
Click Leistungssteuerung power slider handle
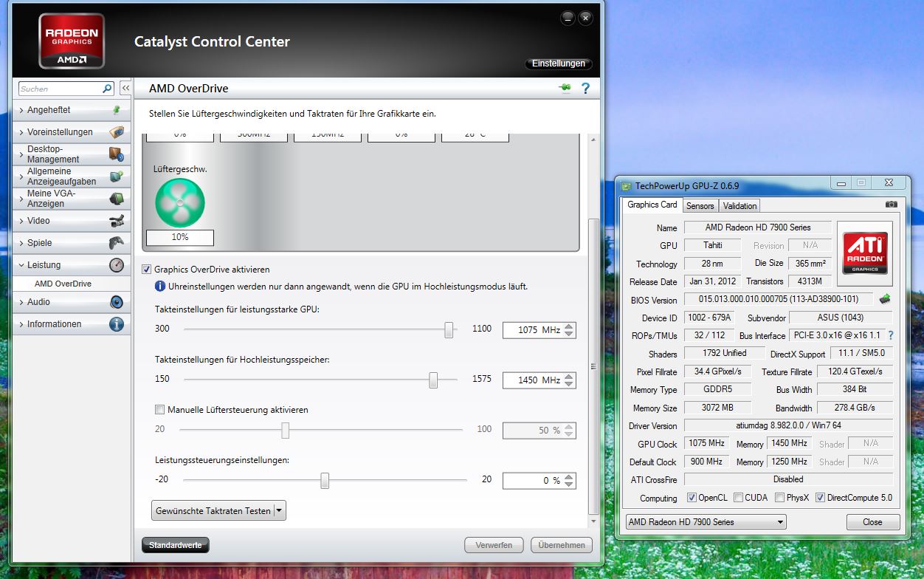[x=324, y=481]
